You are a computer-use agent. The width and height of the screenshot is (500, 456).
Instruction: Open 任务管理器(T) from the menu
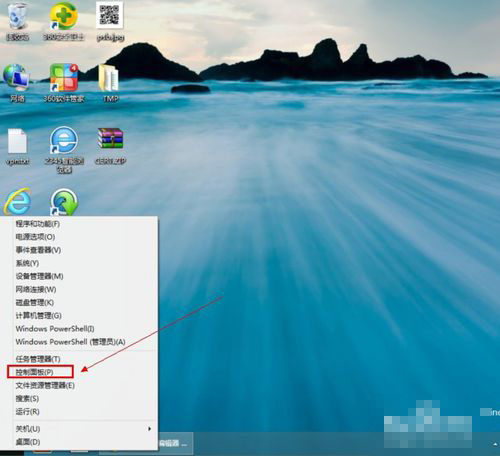click(x=38, y=359)
